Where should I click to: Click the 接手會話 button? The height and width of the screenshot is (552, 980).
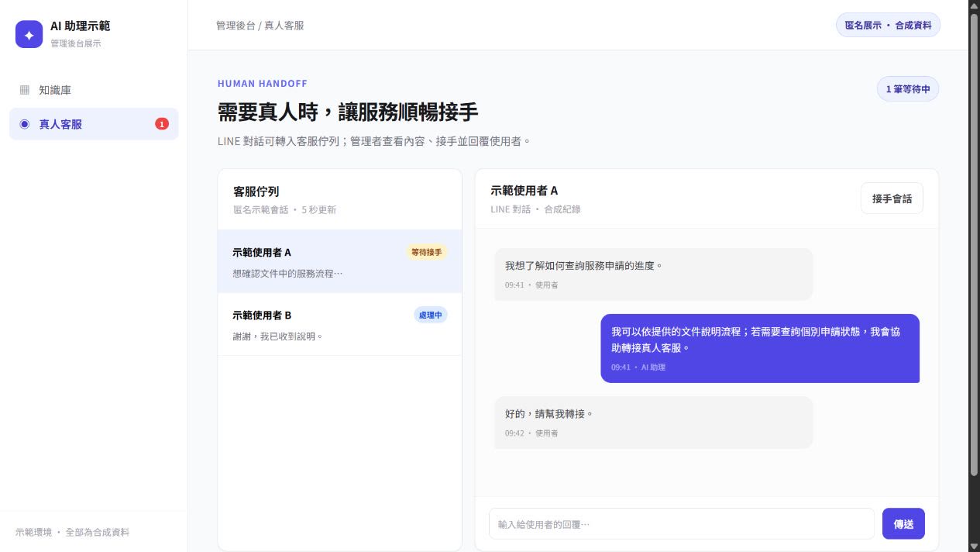pos(892,198)
